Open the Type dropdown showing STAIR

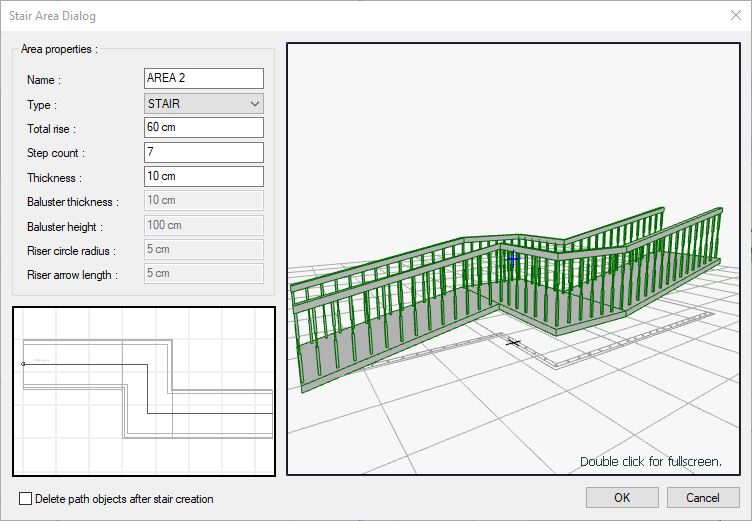click(x=204, y=104)
